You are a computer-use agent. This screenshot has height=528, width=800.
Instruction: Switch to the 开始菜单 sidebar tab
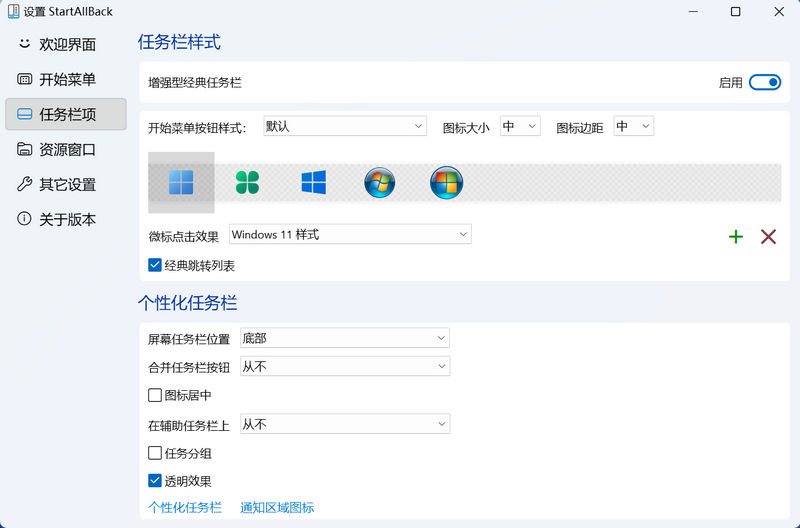tap(66, 79)
